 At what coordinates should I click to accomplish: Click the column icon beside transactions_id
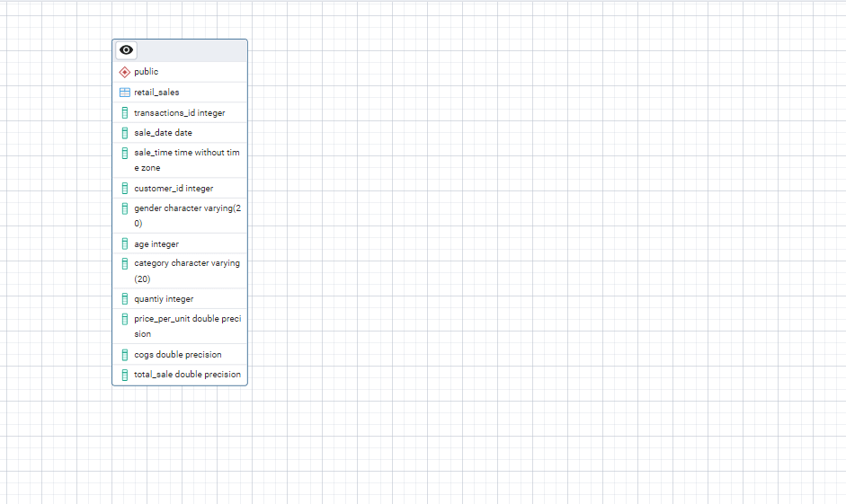tap(125, 112)
